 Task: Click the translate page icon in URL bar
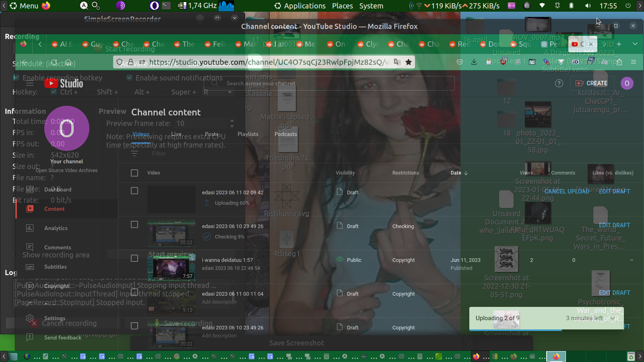click(397, 62)
